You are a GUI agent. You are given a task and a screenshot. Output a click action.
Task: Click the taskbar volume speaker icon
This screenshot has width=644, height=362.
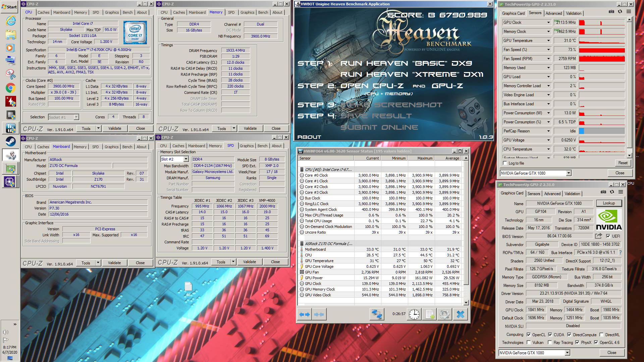pyautogui.click(x=6, y=332)
